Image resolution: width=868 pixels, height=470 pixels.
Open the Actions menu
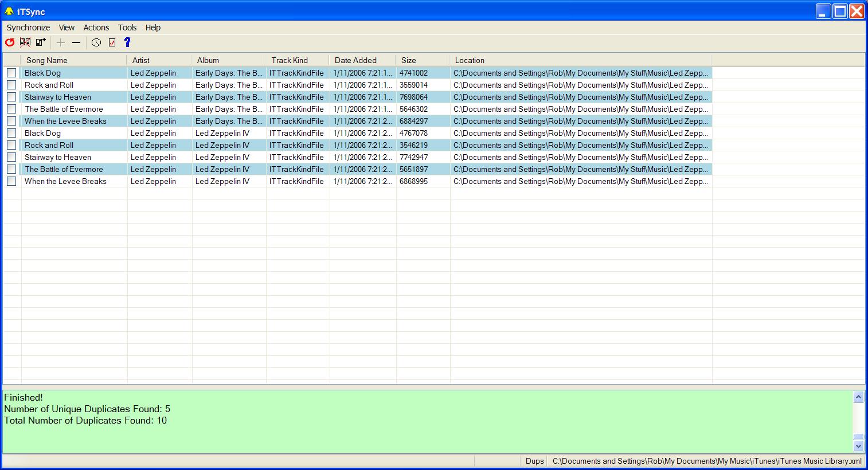[x=96, y=28]
